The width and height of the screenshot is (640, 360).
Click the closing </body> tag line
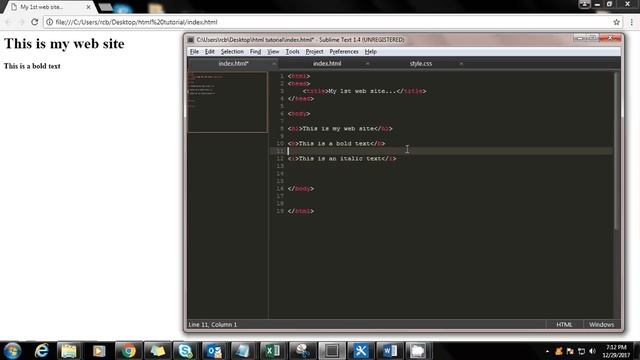point(300,189)
